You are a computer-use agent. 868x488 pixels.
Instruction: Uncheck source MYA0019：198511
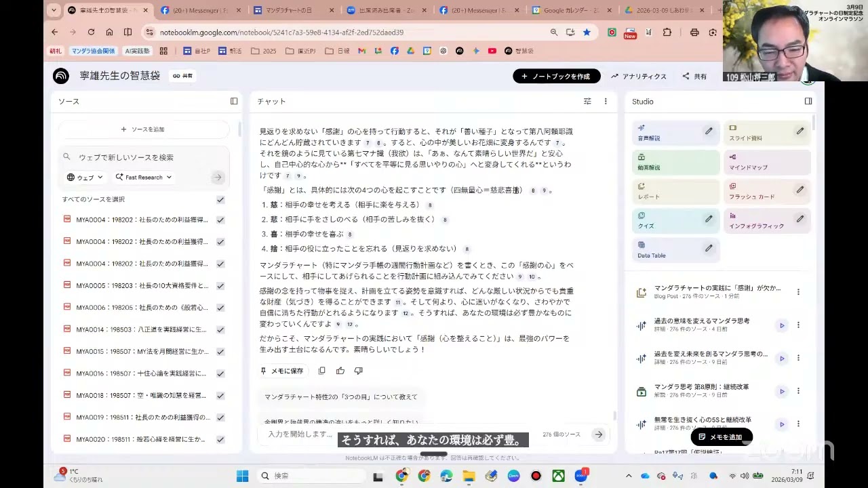click(220, 418)
